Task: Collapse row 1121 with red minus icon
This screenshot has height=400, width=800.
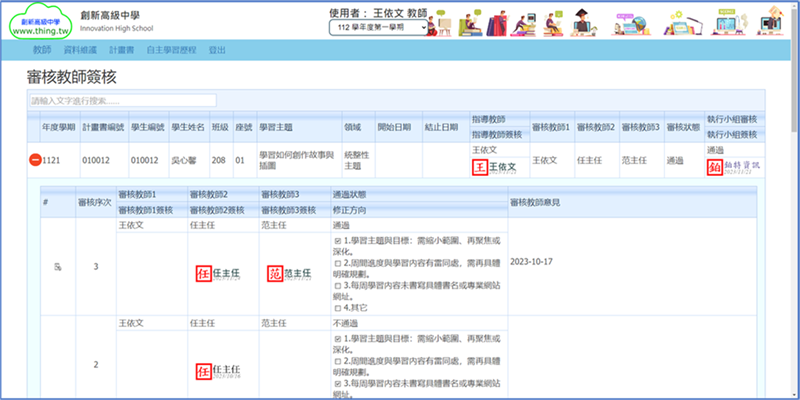Action: click(x=33, y=160)
